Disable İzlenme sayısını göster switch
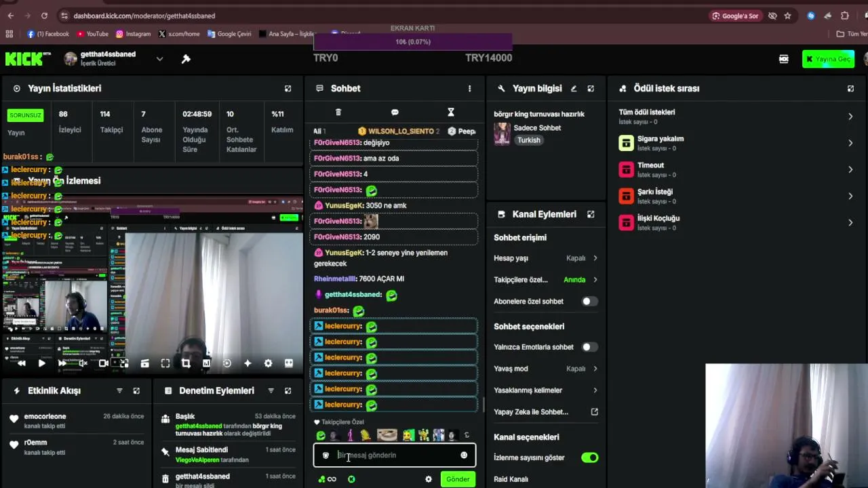This screenshot has width=868, height=488. coord(589,457)
